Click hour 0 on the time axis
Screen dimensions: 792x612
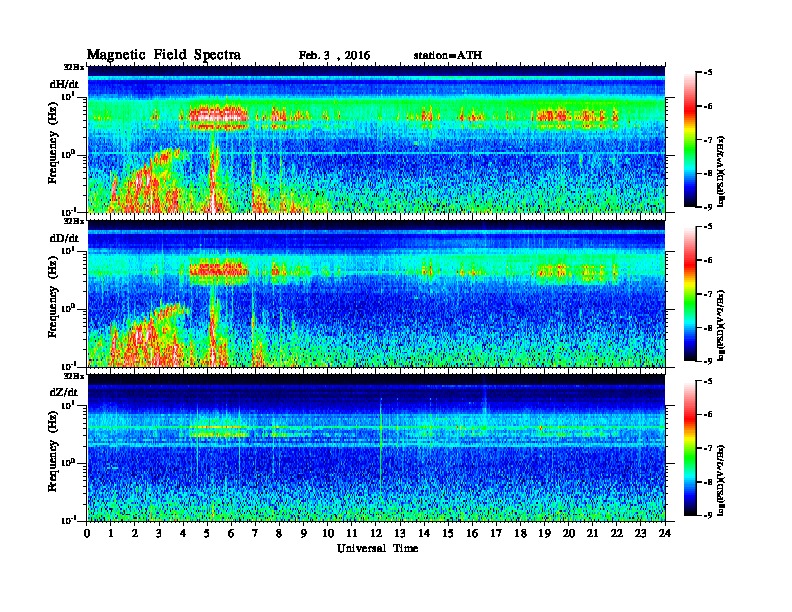point(87,534)
